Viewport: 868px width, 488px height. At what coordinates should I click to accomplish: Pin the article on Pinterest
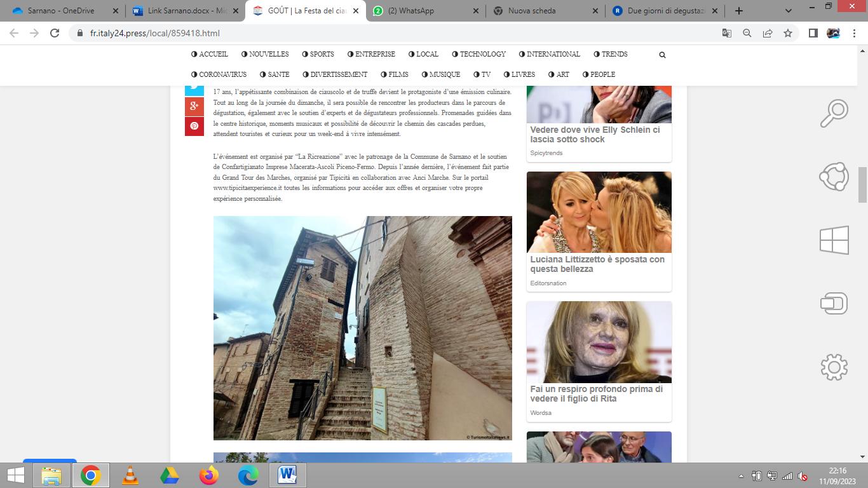coord(194,126)
